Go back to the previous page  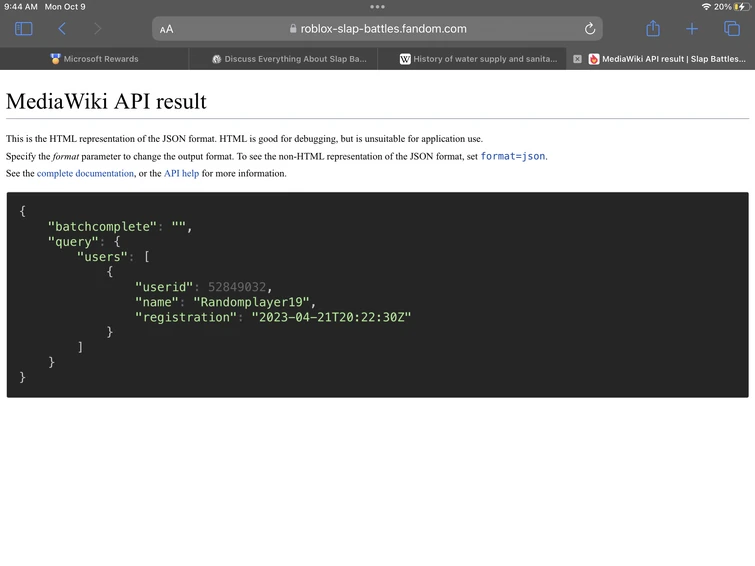pos(62,29)
